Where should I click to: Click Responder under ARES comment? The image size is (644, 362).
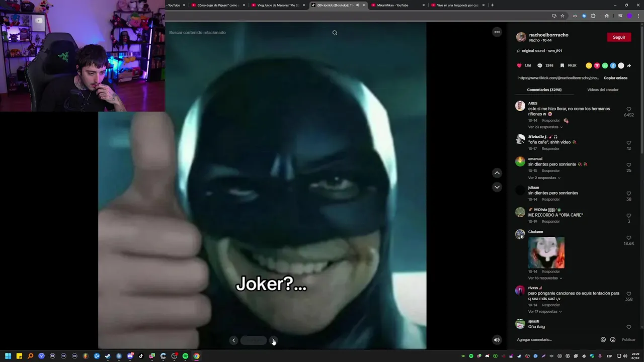point(551,121)
